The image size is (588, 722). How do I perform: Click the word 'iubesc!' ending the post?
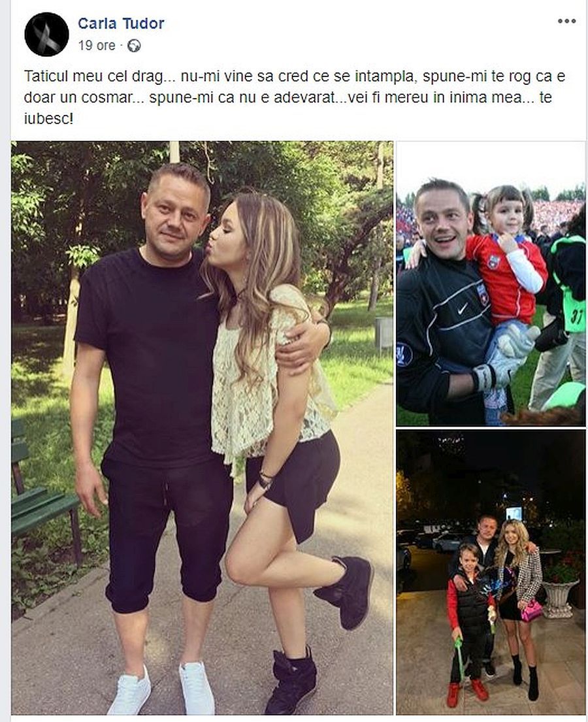48,120
